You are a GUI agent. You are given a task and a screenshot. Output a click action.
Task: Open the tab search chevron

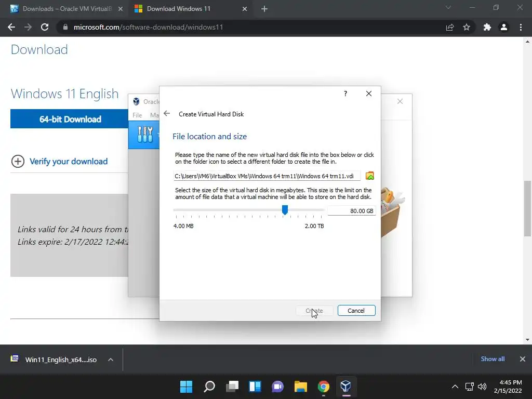pos(448,7)
